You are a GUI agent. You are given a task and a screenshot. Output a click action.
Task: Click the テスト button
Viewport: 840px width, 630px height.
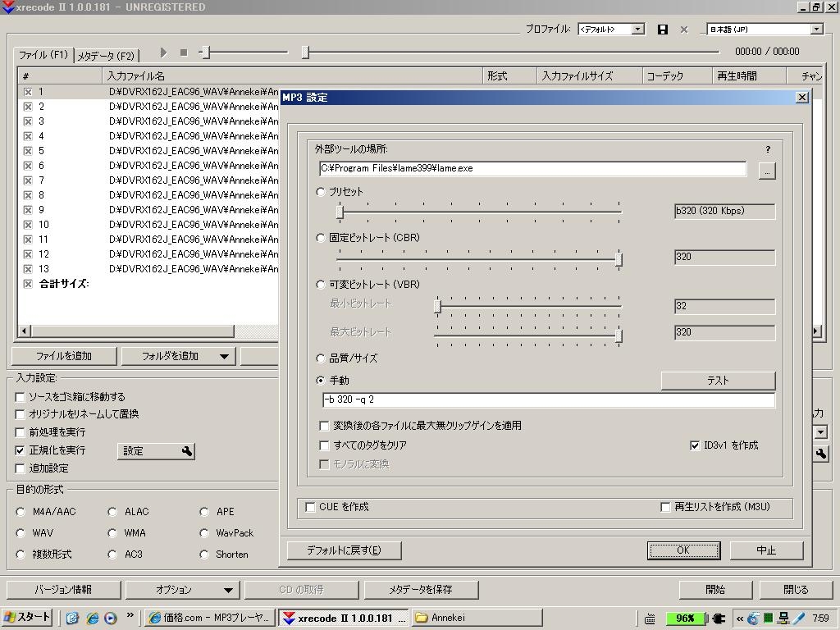point(718,381)
